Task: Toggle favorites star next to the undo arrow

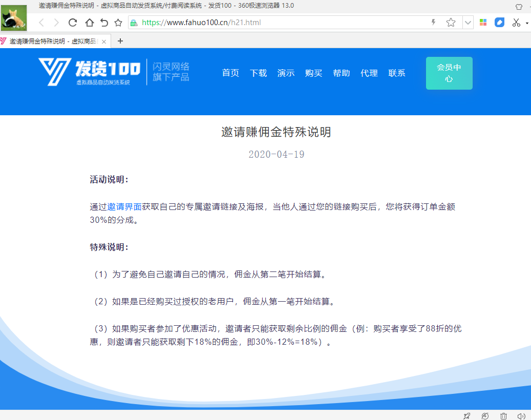Action: click(x=118, y=23)
